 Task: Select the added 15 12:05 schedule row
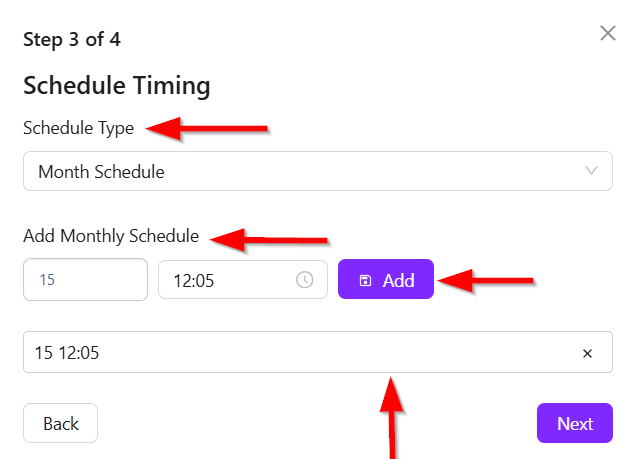300,353
